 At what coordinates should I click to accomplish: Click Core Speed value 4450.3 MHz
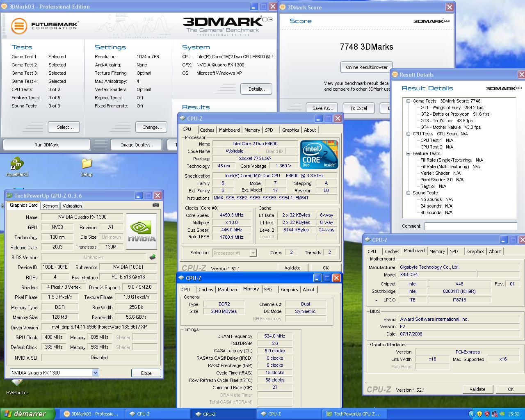(x=232, y=215)
